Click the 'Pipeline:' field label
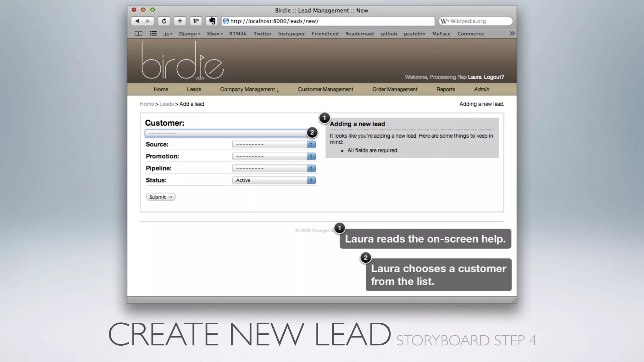The width and height of the screenshot is (644, 362). click(158, 168)
